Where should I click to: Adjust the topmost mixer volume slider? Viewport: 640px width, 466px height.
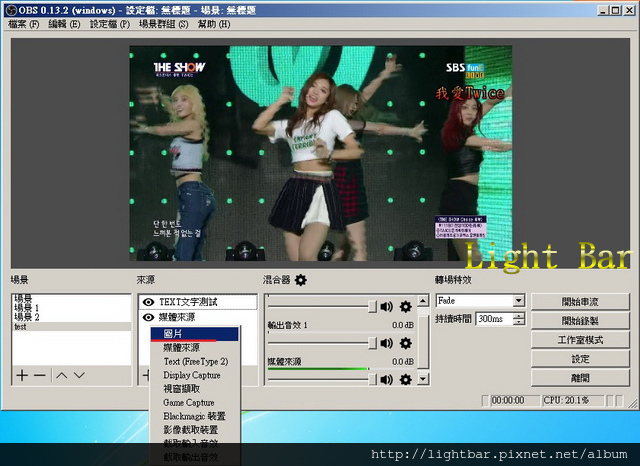tap(372, 306)
